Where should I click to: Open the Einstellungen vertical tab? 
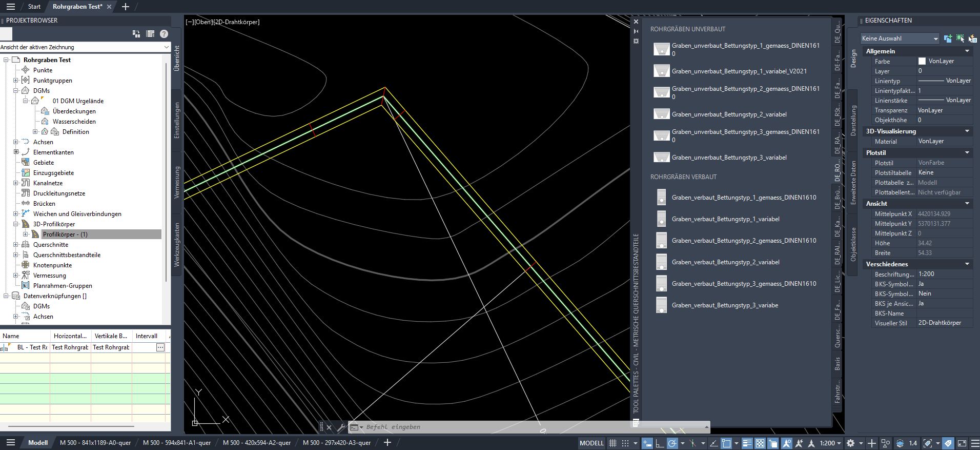tap(177, 120)
